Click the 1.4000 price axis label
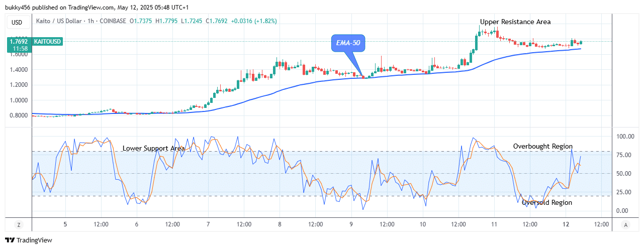The width and height of the screenshot is (644, 249). [x=18, y=70]
